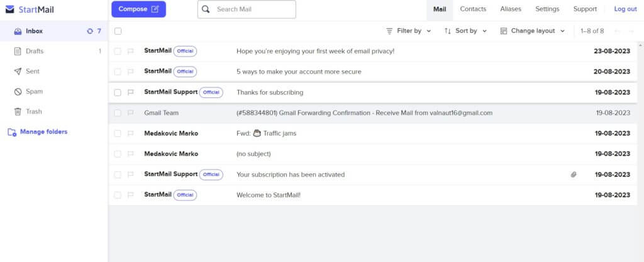The width and height of the screenshot is (644, 262).
Task: Check the '5 ways to make' email checkbox
Action: (118, 72)
